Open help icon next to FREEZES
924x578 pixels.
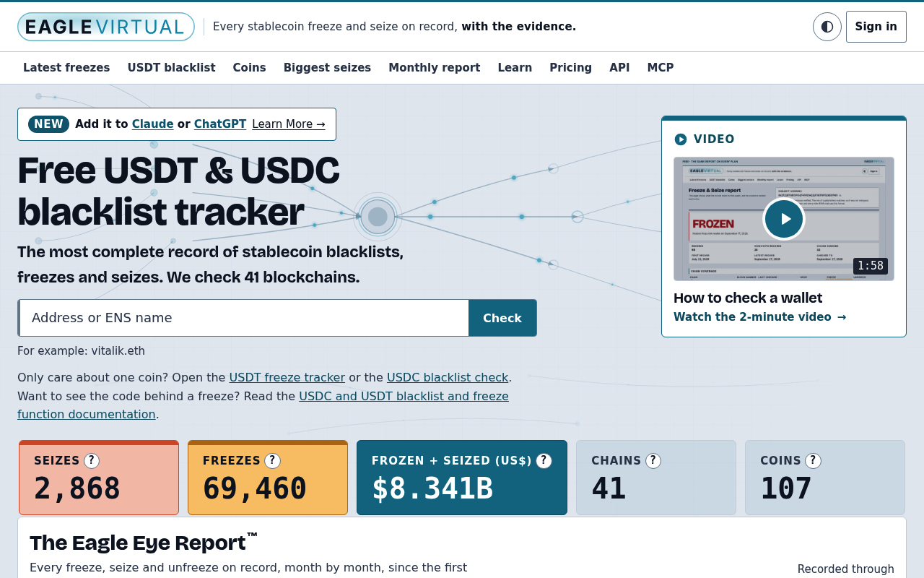pos(272,461)
